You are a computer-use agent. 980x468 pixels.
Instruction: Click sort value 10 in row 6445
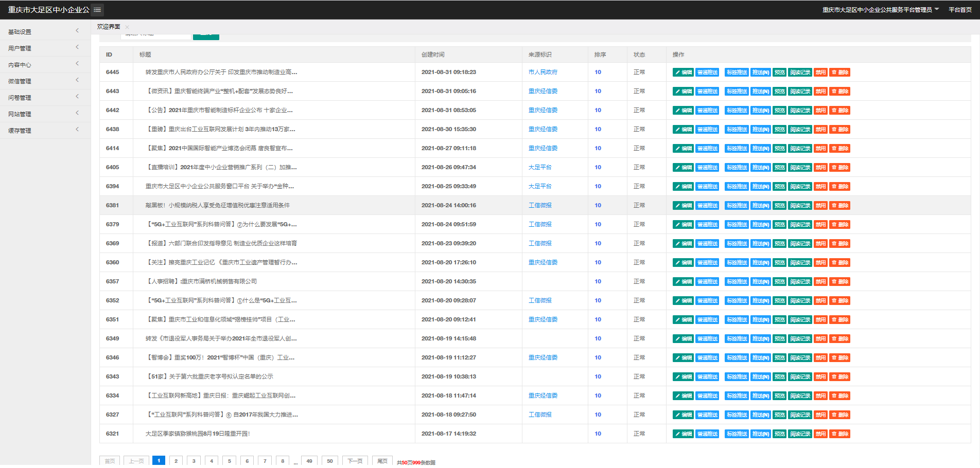(x=598, y=73)
